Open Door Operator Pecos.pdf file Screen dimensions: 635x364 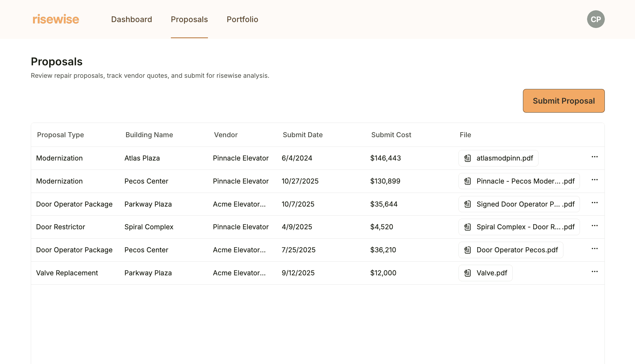tap(511, 250)
